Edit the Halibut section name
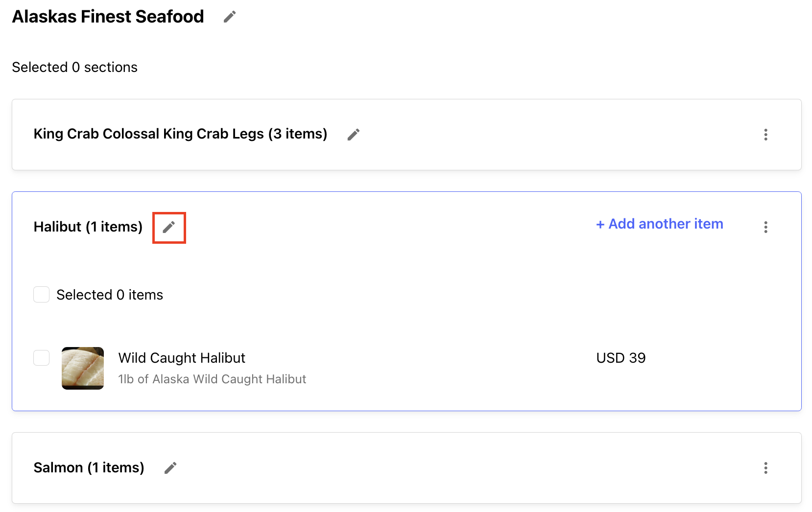The height and width of the screenshot is (512, 812). [169, 227]
